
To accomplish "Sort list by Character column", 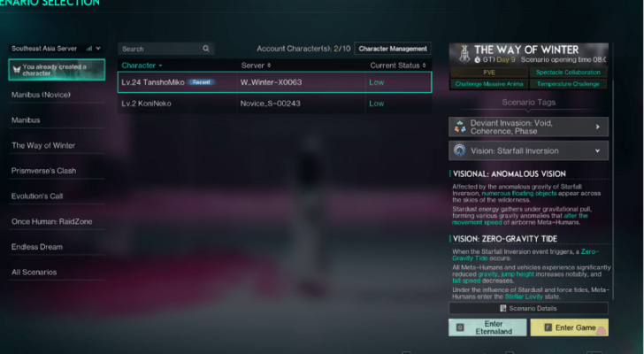I will pyautogui.click(x=142, y=65).
